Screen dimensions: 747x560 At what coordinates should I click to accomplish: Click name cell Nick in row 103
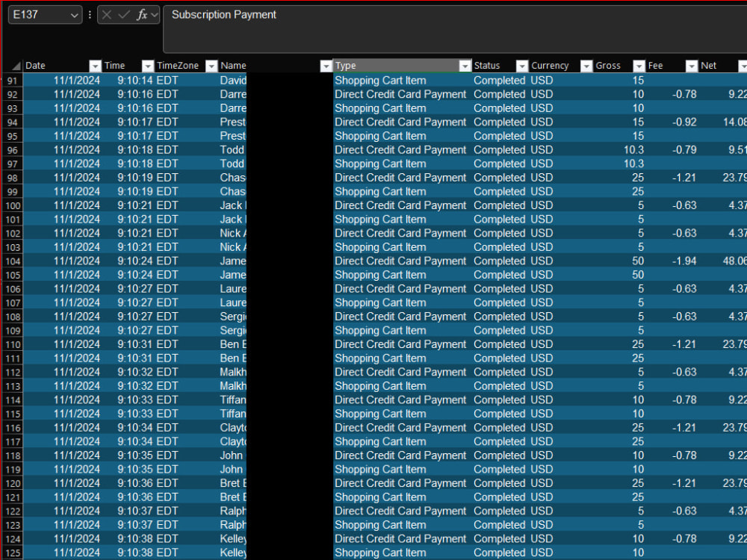pyautogui.click(x=233, y=247)
